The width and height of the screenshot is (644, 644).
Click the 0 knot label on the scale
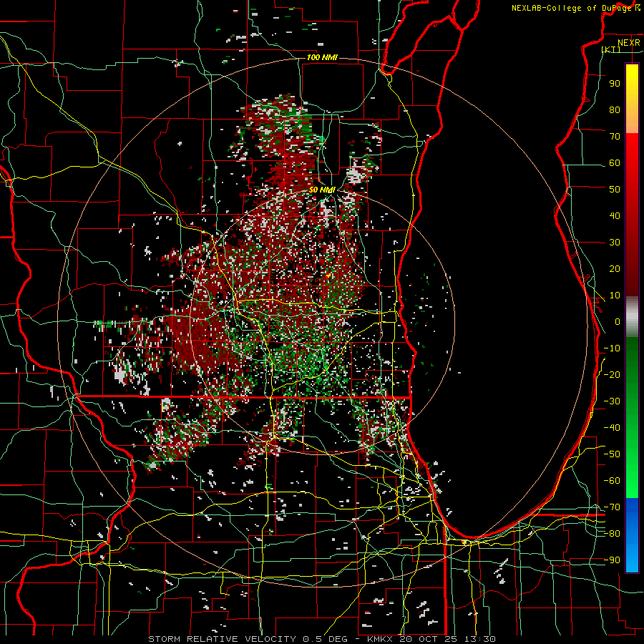pyautogui.click(x=618, y=321)
